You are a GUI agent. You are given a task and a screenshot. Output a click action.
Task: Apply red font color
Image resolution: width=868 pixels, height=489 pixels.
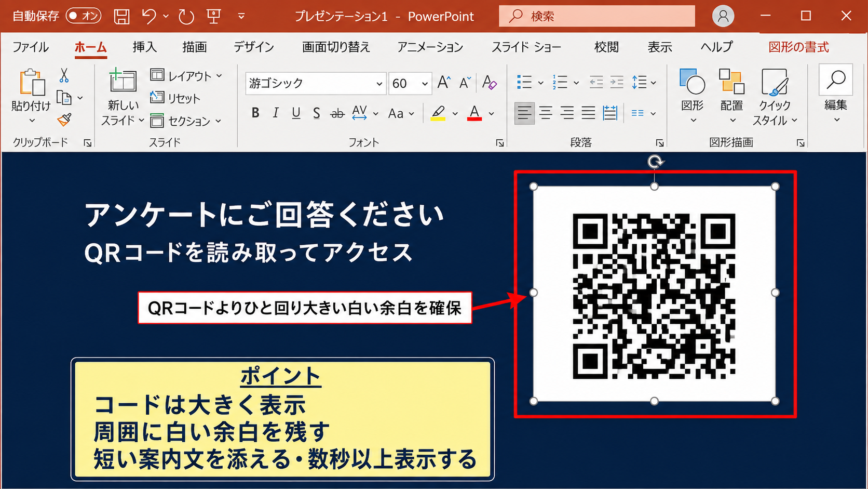(474, 113)
